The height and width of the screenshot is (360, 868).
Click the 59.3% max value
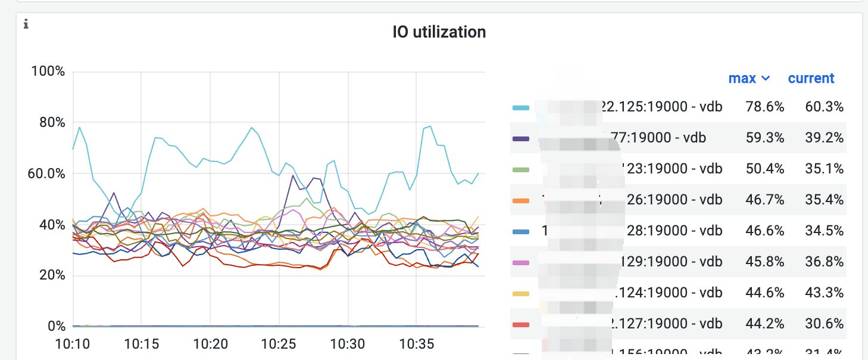[x=764, y=138]
